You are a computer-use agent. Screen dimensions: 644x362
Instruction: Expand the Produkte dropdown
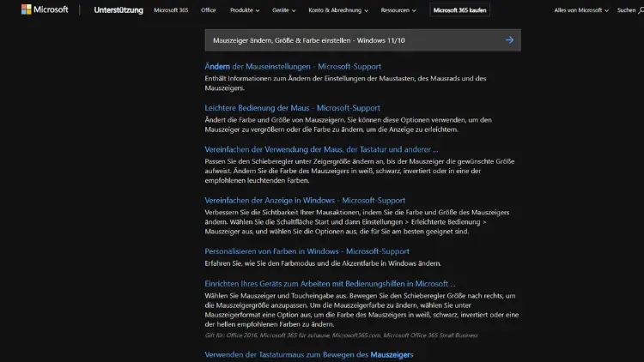pos(245,9)
